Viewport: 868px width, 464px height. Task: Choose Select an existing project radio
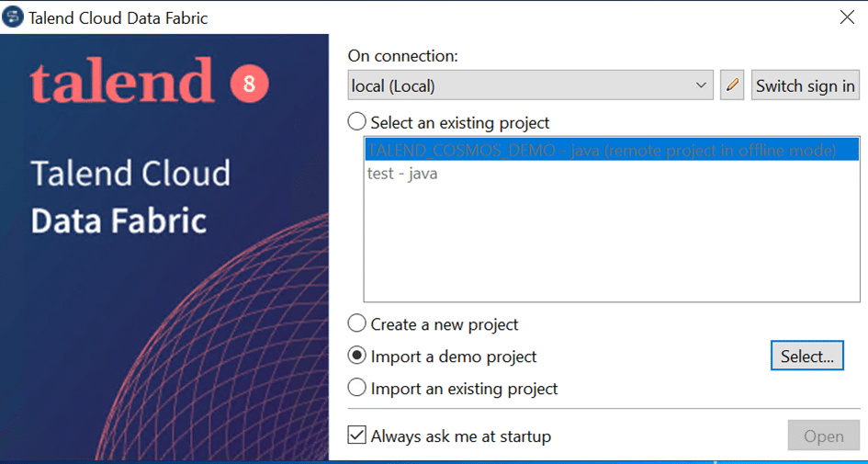357,122
